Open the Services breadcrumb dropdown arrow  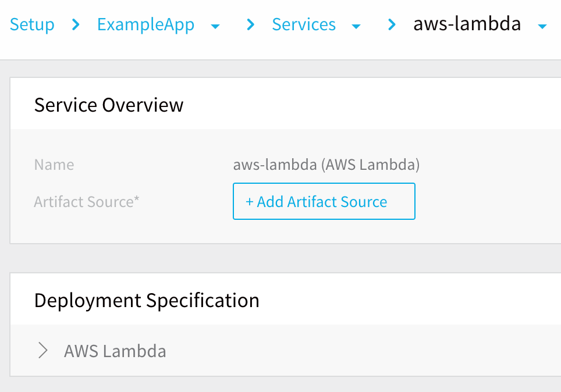click(356, 27)
